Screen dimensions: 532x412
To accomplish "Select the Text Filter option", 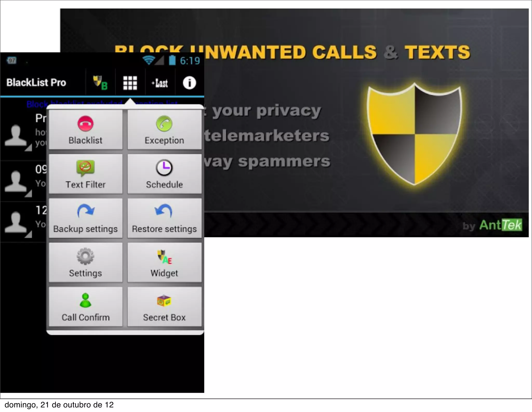I will pos(85,174).
